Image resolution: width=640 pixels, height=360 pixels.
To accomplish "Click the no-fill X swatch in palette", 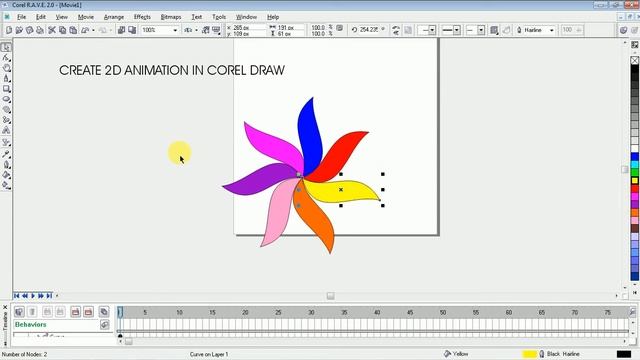I will coord(635,60).
